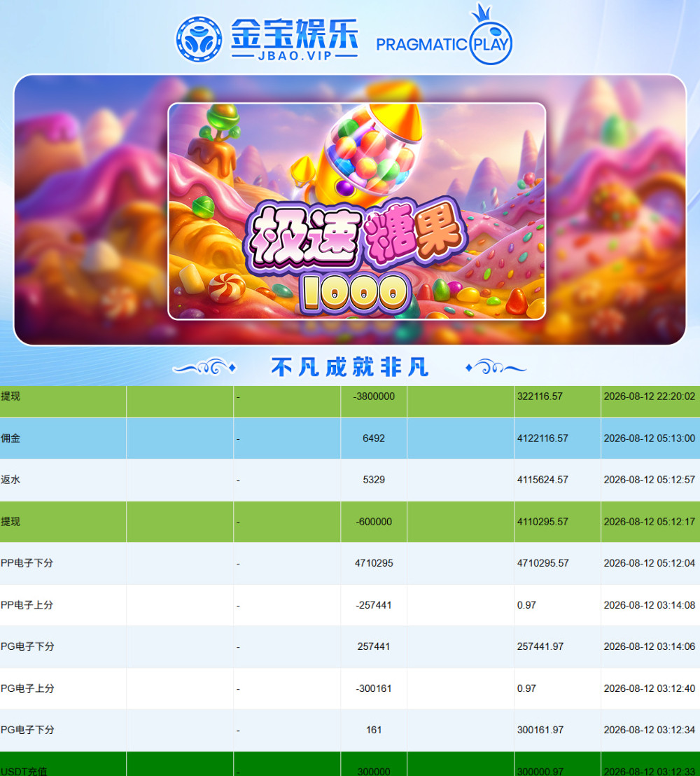Click the 4110295.57 balance value
This screenshot has height=776, width=700.
(x=542, y=522)
